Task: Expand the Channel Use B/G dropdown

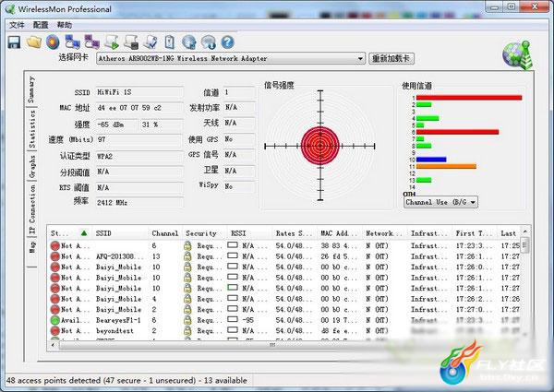Action: (473, 202)
